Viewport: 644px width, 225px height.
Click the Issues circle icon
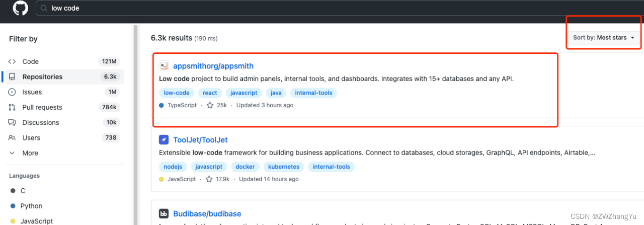pyautogui.click(x=12, y=92)
